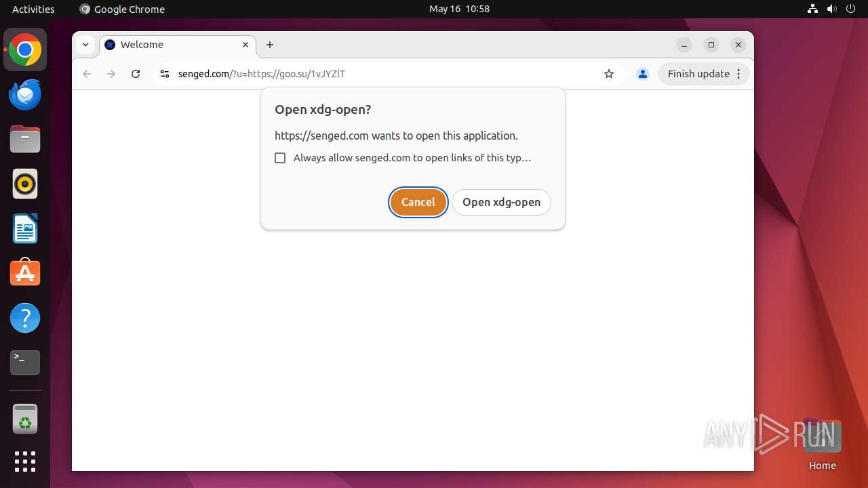Screen dimensions: 868x488
Task: Minimize the Chrome window
Action: click(684, 45)
